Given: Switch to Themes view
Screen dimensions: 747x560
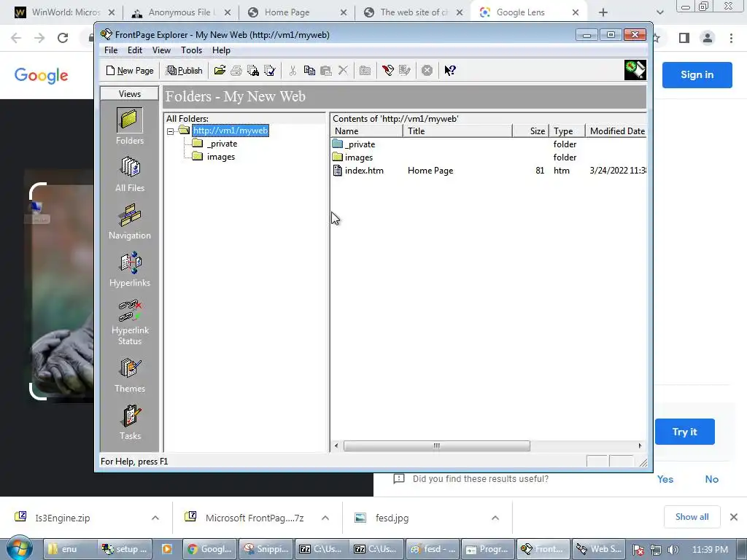Looking at the screenshot, I should point(130,376).
